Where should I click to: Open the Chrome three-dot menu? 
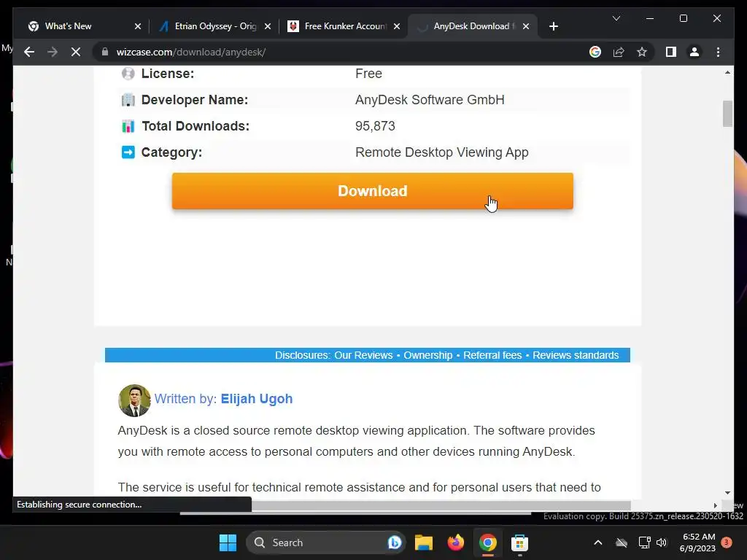[718, 52]
